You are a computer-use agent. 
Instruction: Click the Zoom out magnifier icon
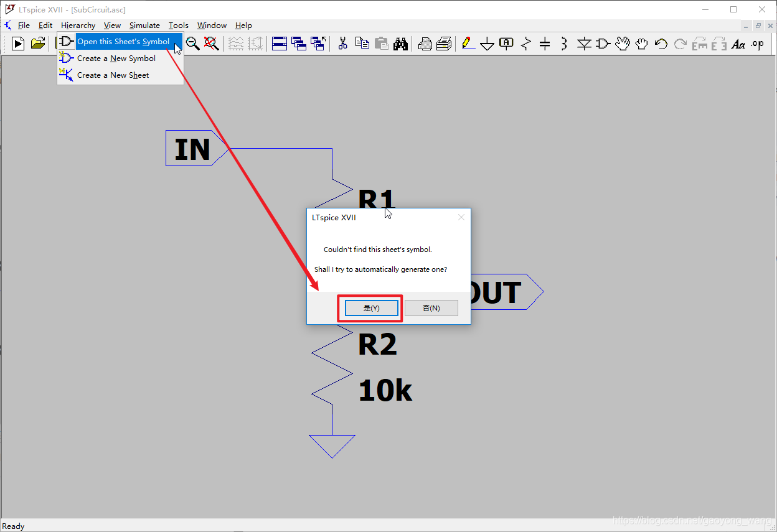click(193, 44)
